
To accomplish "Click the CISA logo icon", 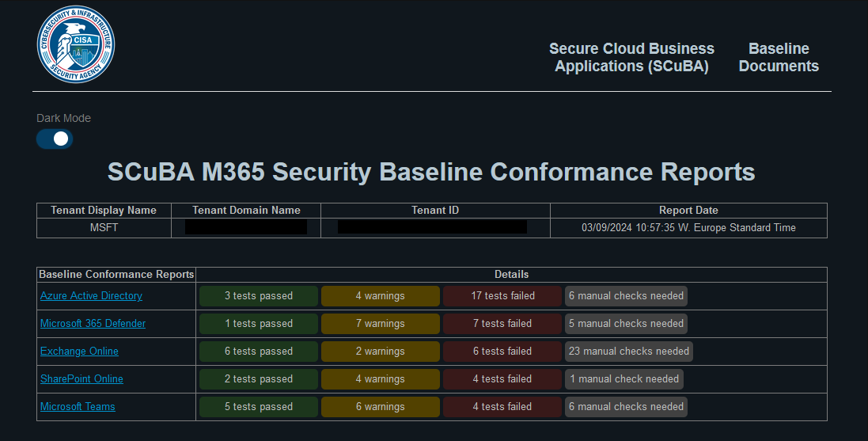I will tap(76, 44).
